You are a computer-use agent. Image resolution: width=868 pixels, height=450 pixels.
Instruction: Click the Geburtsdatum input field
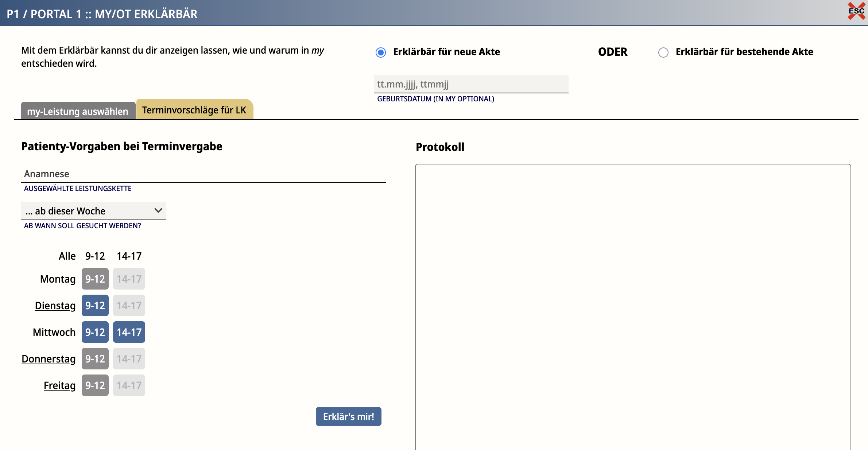(x=471, y=84)
